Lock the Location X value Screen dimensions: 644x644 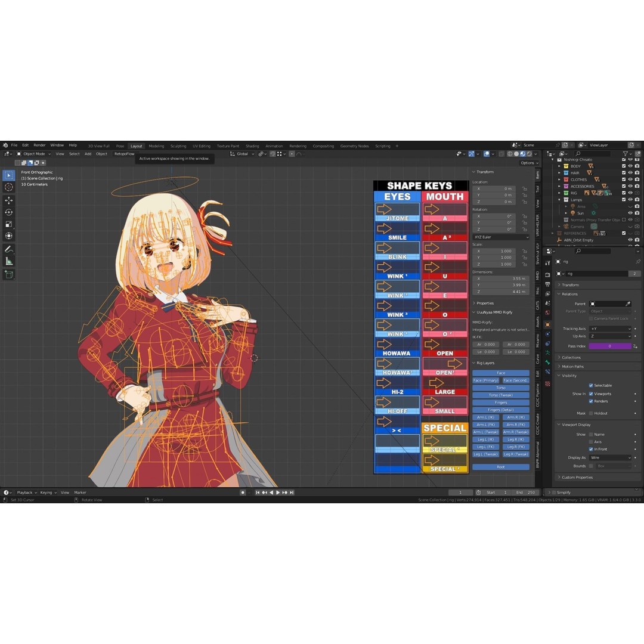525,189
